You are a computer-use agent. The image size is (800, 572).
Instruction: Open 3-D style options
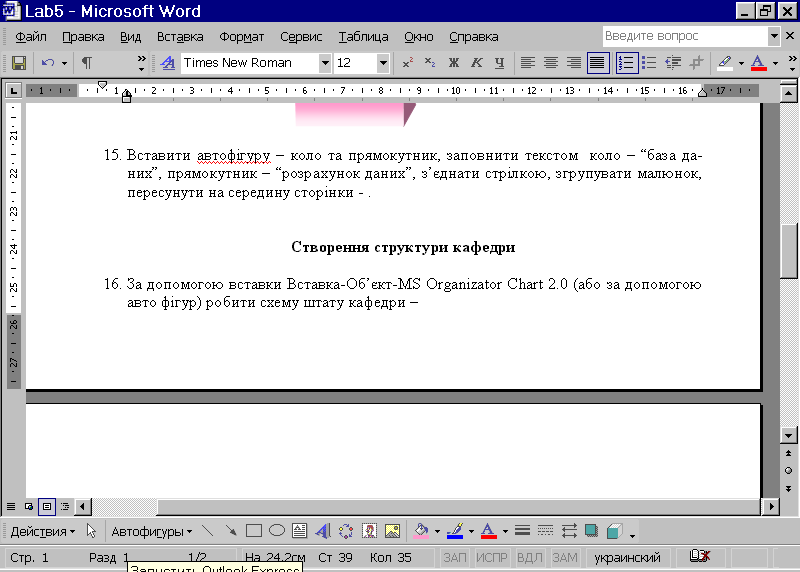(615, 532)
